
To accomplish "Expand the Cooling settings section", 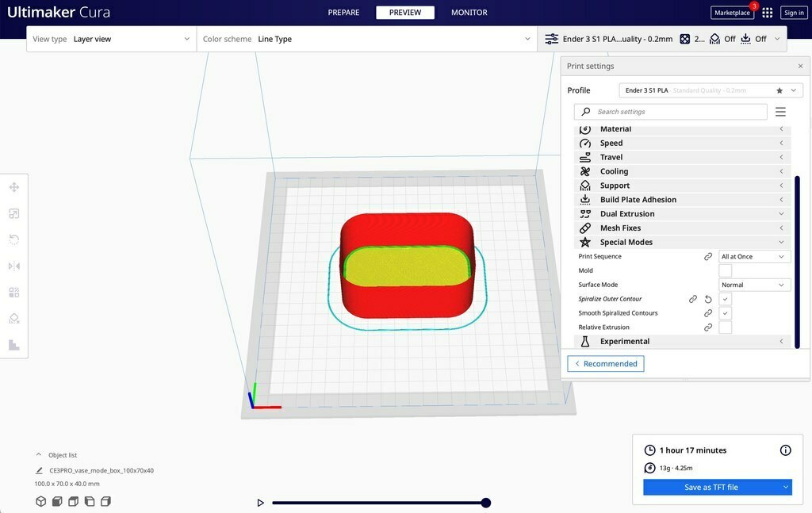I will pyautogui.click(x=683, y=171).
